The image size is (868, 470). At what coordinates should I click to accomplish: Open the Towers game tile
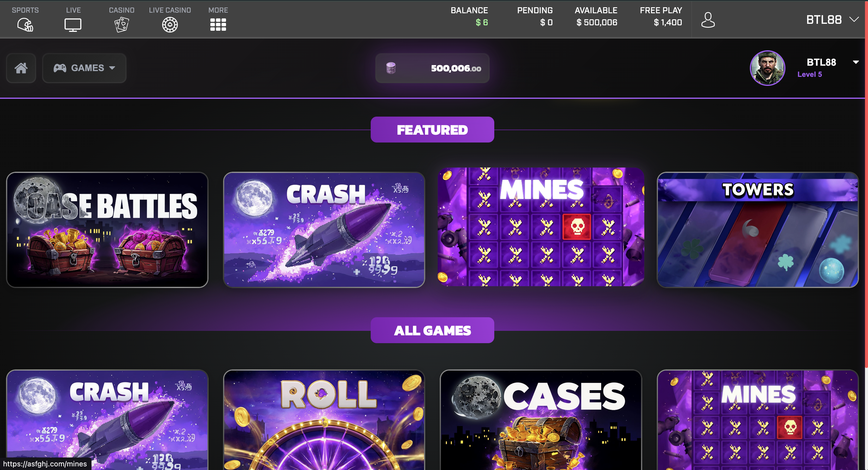pyautogui.click(x=758, y=230)
